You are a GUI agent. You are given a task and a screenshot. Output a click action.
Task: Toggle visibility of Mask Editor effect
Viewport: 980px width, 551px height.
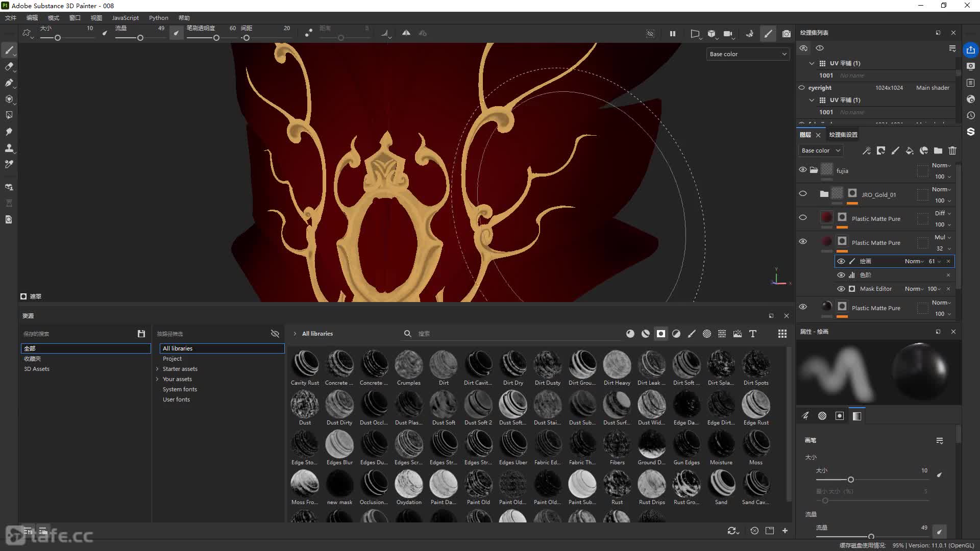pos(841,289)
